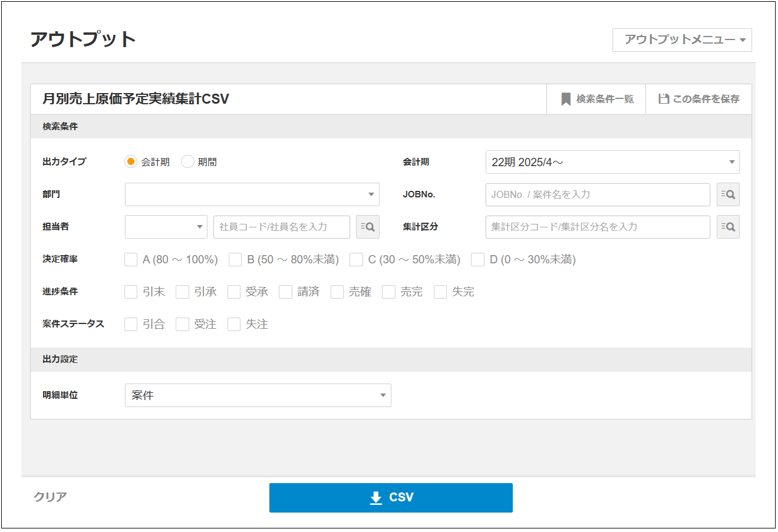This screenshot has height=532, width=778.
Task: Open 検索条件一覧 via the bookmark icon
Action: (x=566, y=99)
